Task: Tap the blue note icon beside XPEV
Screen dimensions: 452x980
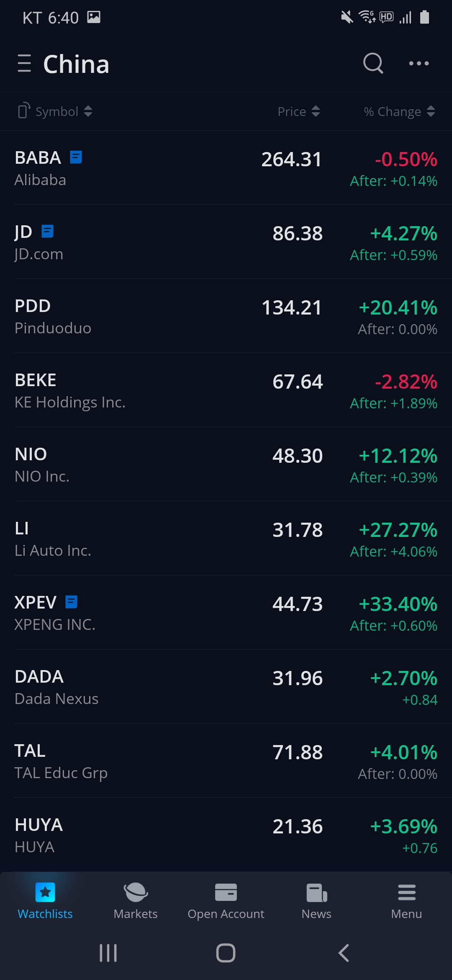Action: [x=72, y=602]
